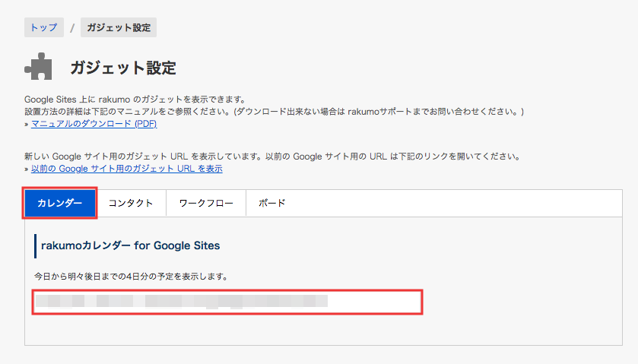Click the ガジェット設定 page heading

pos(123,68)
